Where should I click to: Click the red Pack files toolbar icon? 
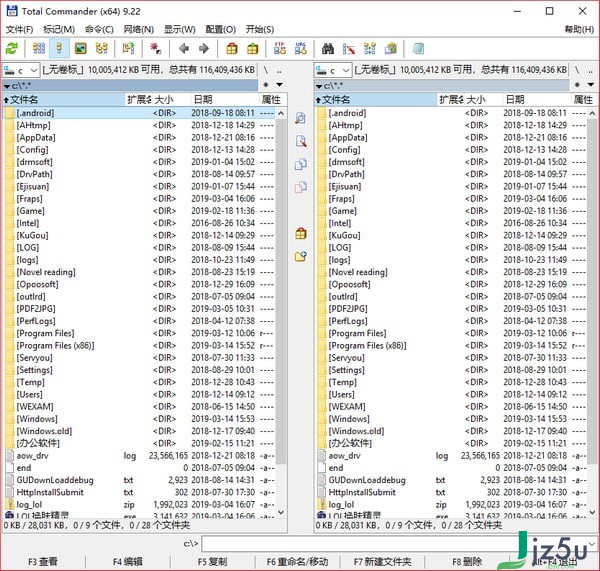point(232,49)
